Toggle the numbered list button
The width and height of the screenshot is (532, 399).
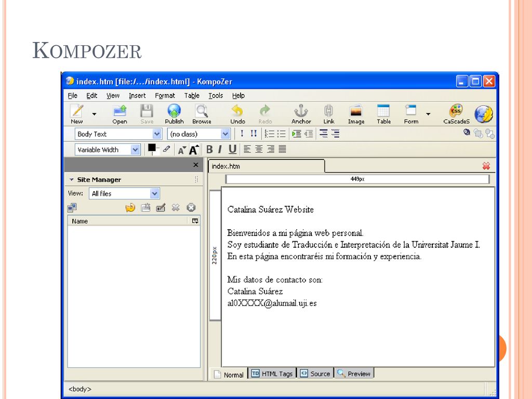[270, 134]
